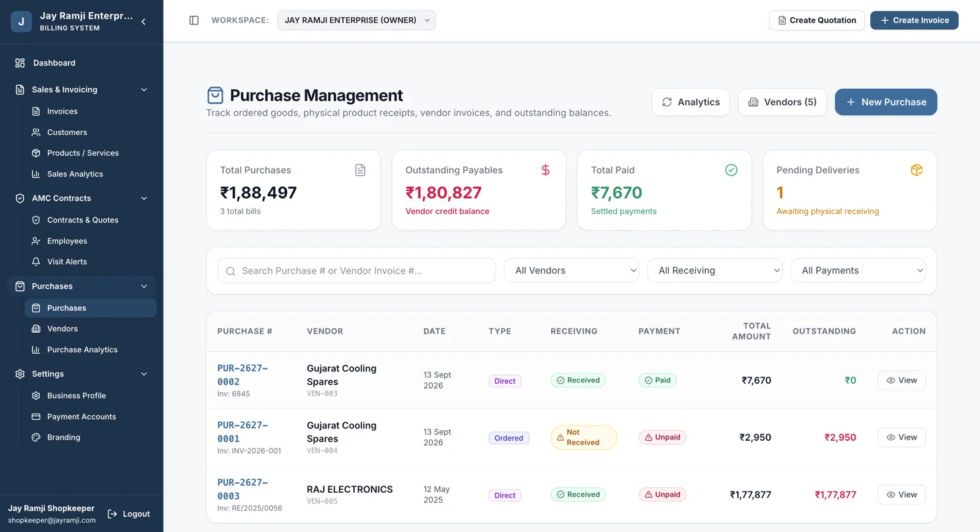Viewport: 980px width, 532px height.
Task: Open the All Payments filter dropdown
Action: (x=858, y=270)
